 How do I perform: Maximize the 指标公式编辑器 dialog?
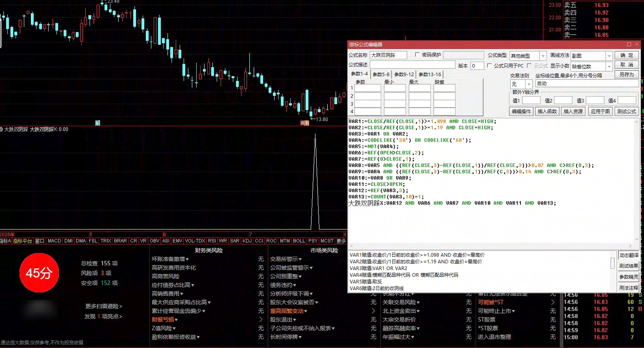click(x=629, y=44)
